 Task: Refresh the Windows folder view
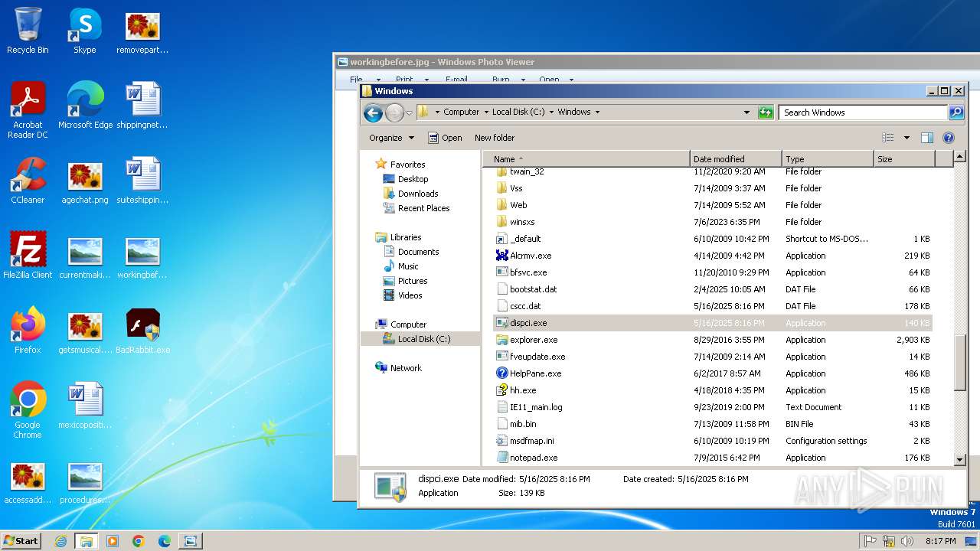766,112
